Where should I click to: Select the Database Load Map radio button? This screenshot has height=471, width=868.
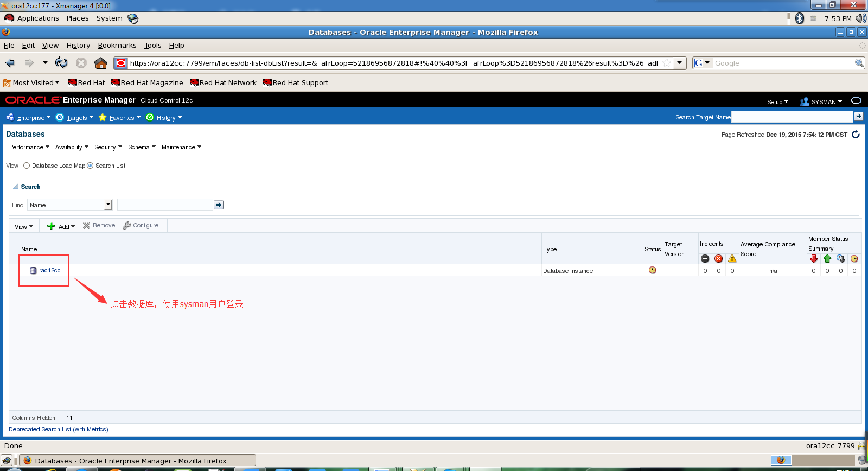pos(27,166)
